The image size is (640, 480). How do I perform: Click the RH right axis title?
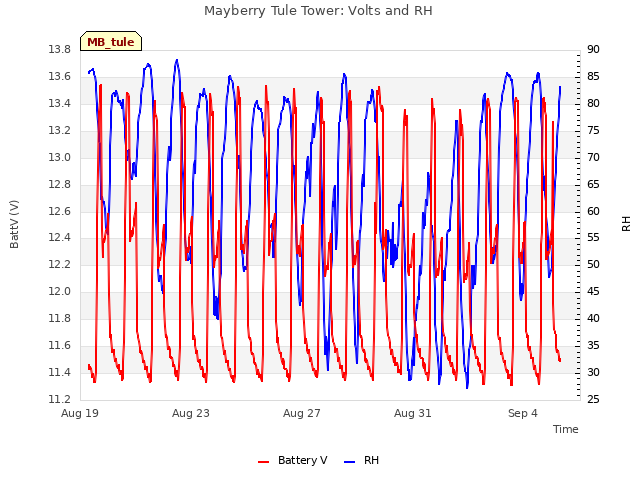tap(626, 224)
